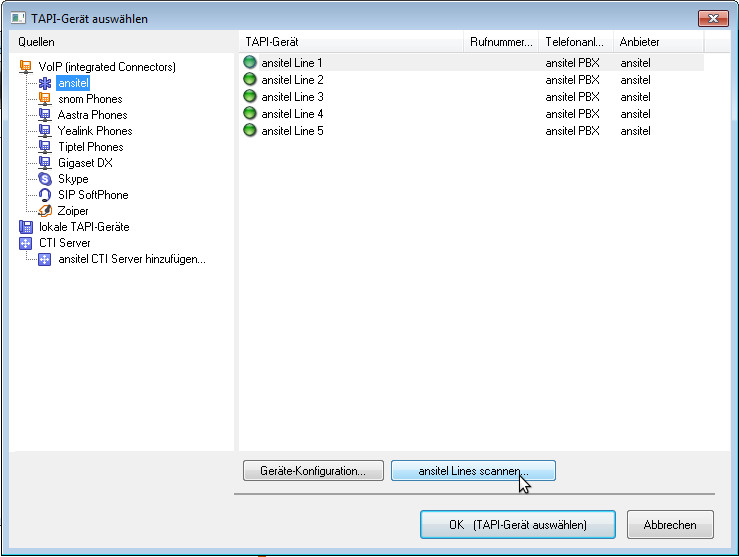Sort by Rufnummer column header

(x=501, y=42)
